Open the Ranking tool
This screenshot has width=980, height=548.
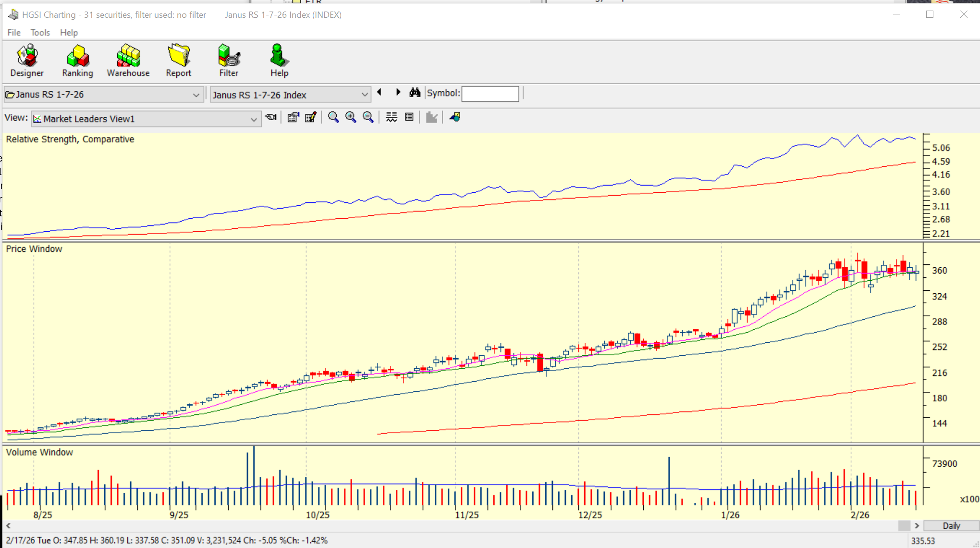click(77, 61)
